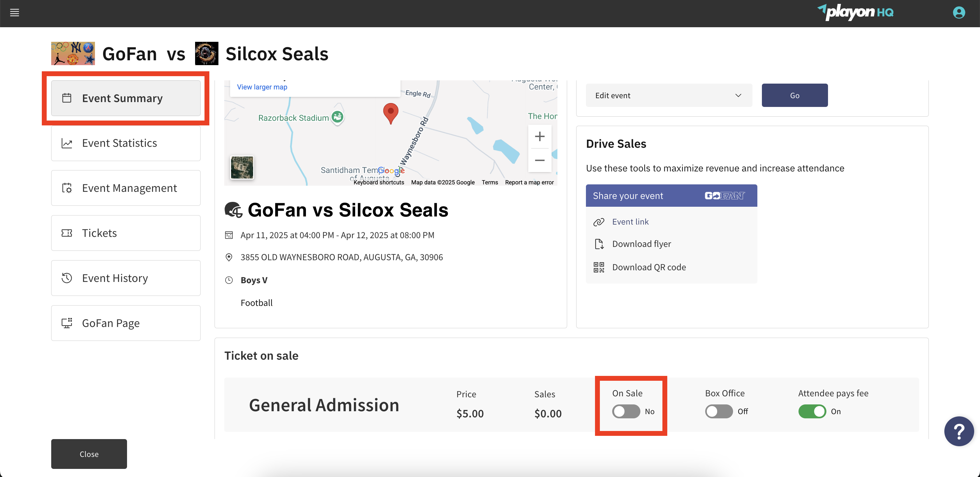Switch to the Tickets tab
The height and width of the screenshot is (477, 980).
[125, 233]
